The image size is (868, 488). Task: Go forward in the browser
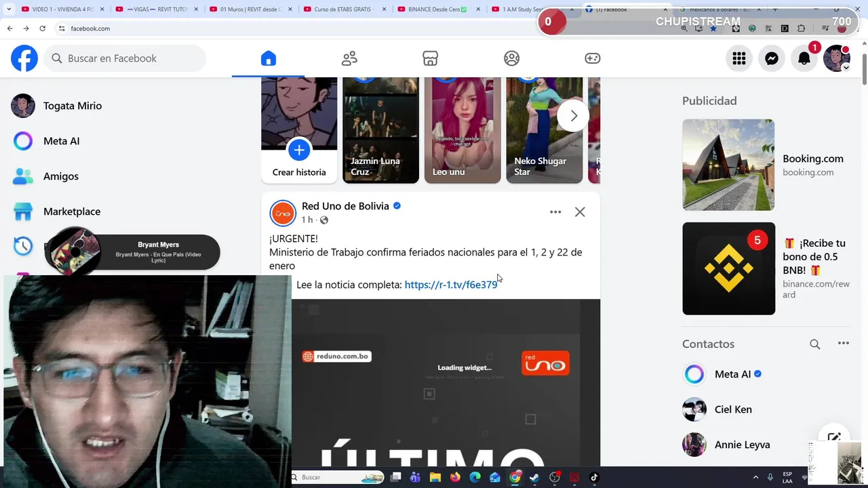click(26, 28)
